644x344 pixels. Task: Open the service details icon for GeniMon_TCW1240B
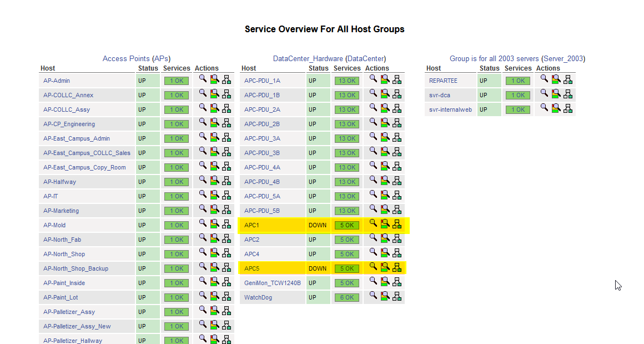coord(385,282)
